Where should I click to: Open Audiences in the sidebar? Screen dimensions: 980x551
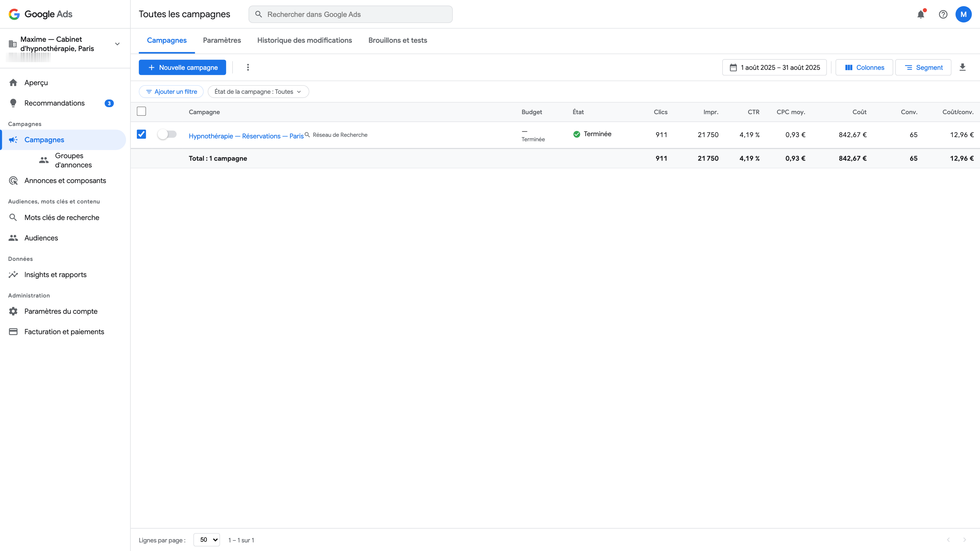(63, 238)
